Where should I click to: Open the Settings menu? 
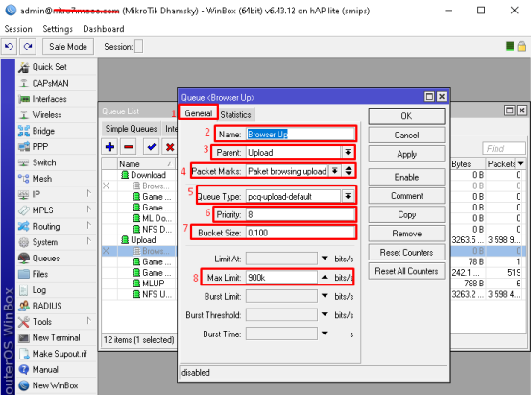58,29
